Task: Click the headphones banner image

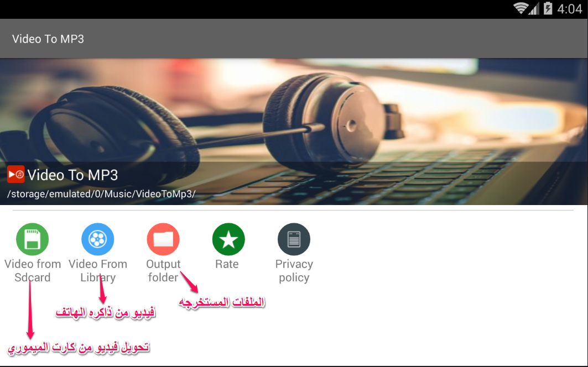Action: tap(294, 131)
